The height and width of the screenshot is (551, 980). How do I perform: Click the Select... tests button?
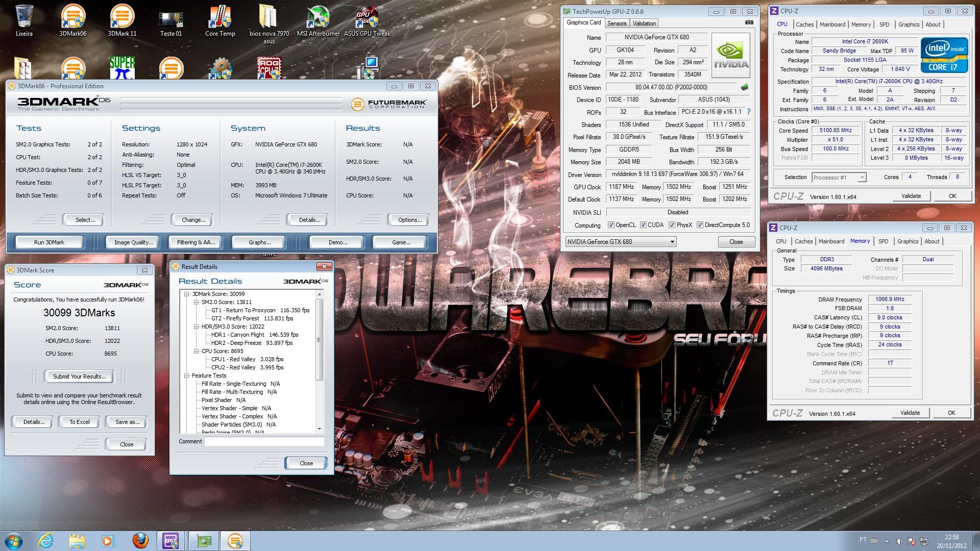tap(85, 220)
